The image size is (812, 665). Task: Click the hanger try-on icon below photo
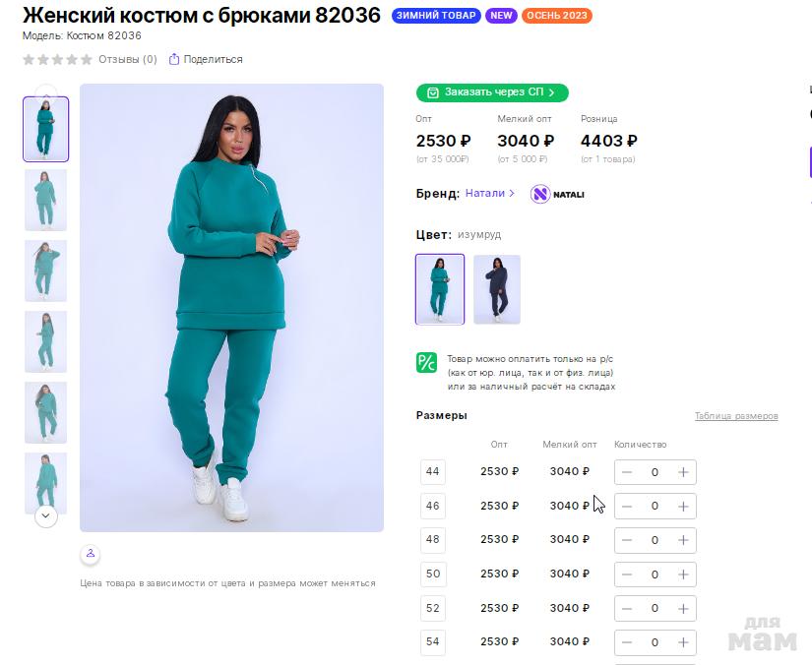pyautogui.click(x=91, y=553)
